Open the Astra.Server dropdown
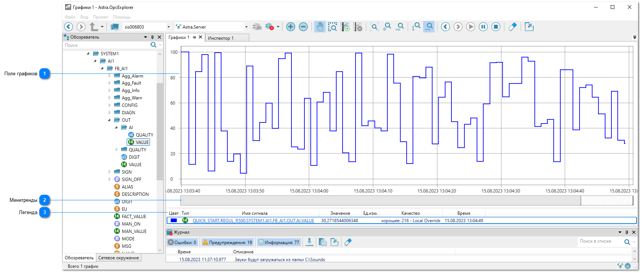 [246, 27]
